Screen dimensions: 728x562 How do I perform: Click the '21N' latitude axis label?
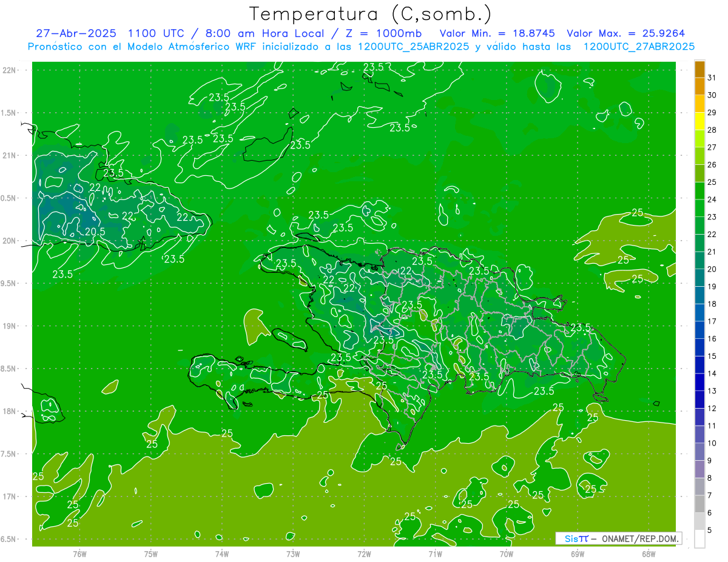10,155
